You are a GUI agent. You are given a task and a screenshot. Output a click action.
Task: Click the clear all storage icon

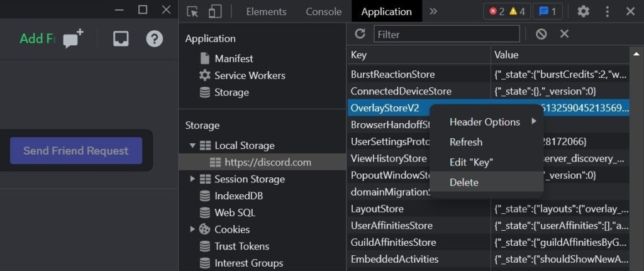[x=541, y=34]
